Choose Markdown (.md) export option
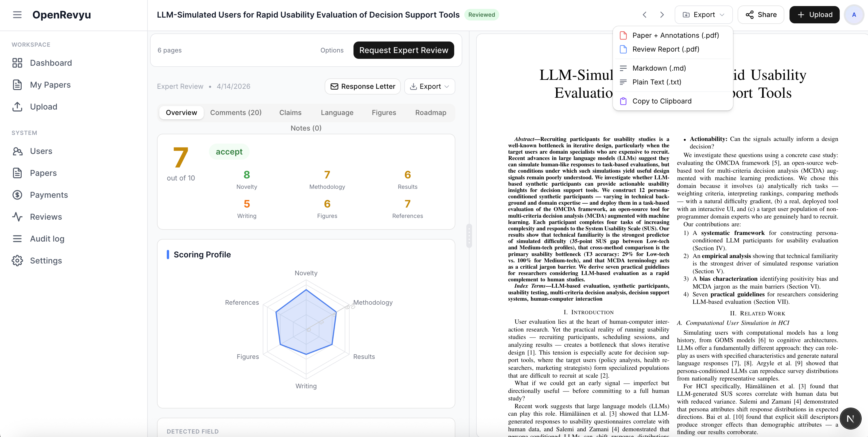 click(x=673, y=68)
